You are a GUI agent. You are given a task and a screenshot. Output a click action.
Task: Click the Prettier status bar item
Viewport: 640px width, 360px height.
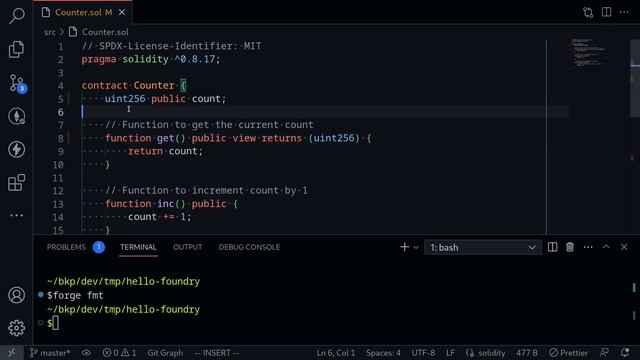click(x=569, y=353)
